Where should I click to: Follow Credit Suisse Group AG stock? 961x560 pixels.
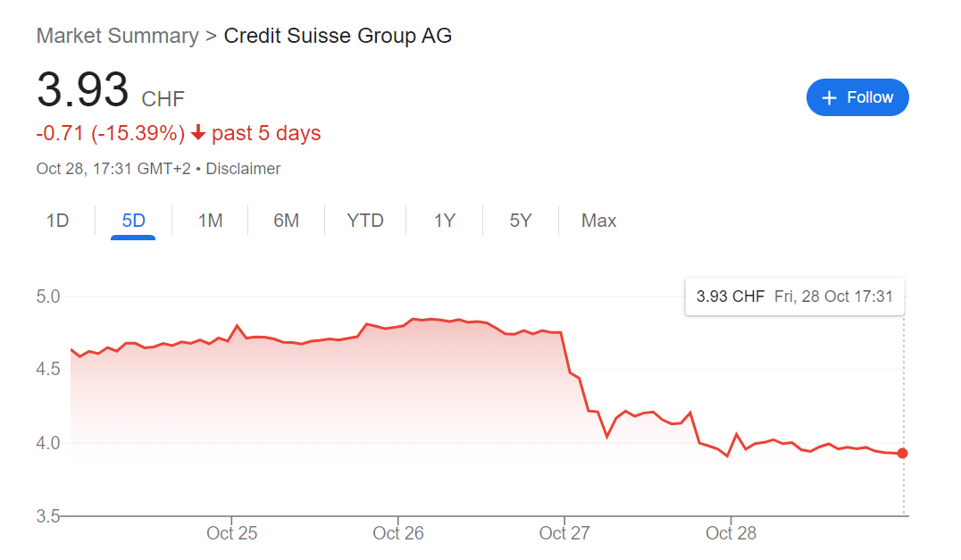[x=857, y=97]
